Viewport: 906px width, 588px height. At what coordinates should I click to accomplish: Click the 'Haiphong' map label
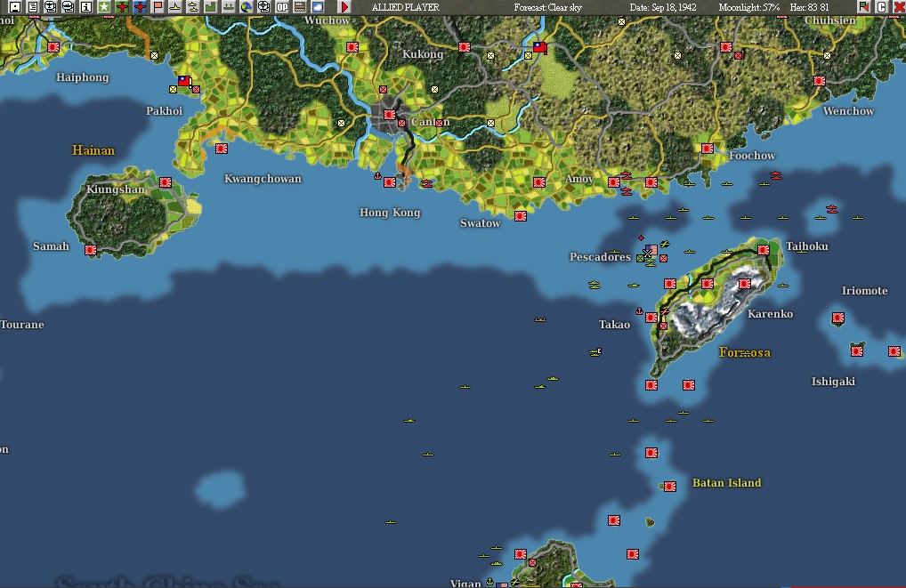pyautogui.click(x=82, y=77)
